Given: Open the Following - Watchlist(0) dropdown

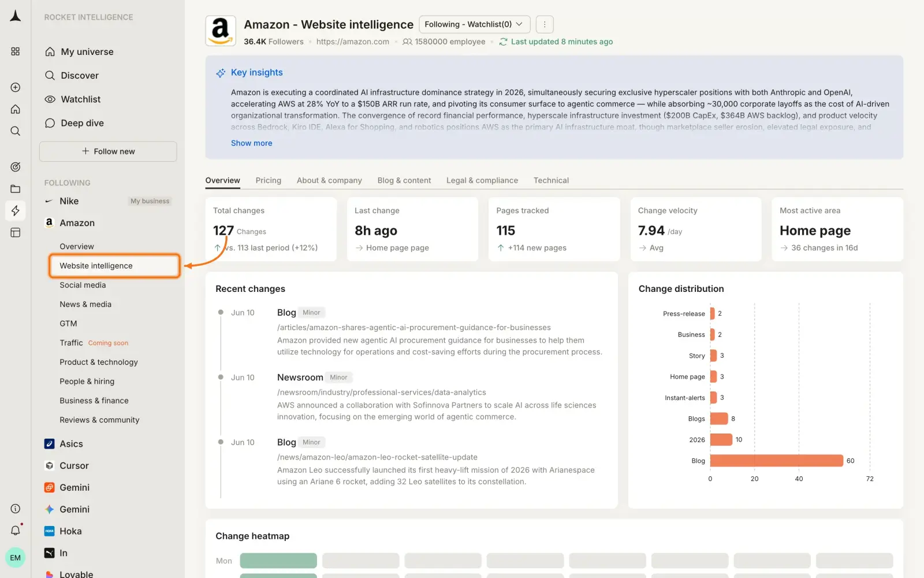Looking at the screenshot, I should coord(474,24).
